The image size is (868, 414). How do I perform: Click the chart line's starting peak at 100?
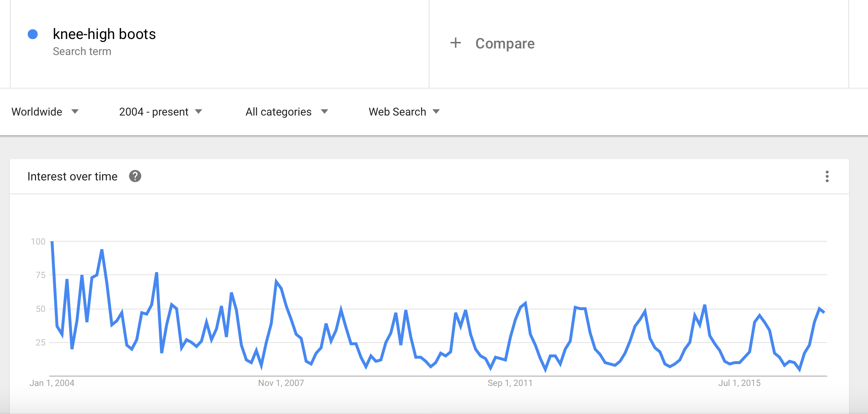(x=52, y=242)
